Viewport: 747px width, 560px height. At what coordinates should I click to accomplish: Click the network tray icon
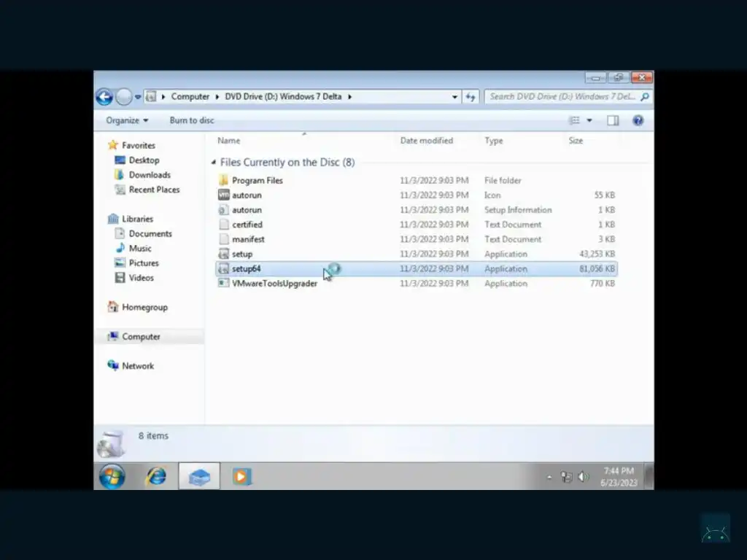(566, 477)
